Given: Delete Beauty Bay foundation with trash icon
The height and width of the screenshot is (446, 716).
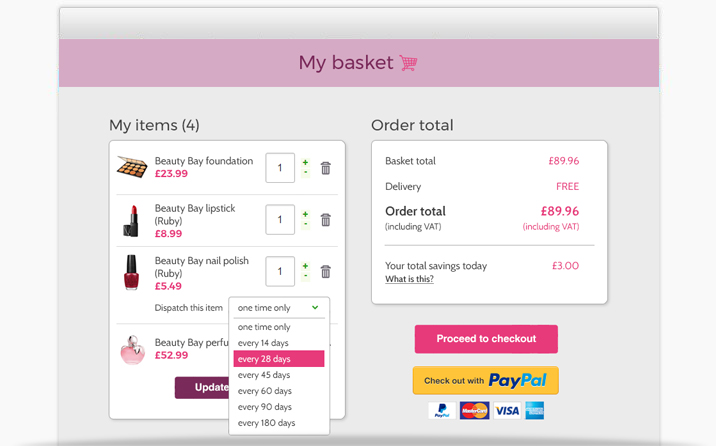Looking at the screenshot, I should pyautogui.click(x=326, y=168).
